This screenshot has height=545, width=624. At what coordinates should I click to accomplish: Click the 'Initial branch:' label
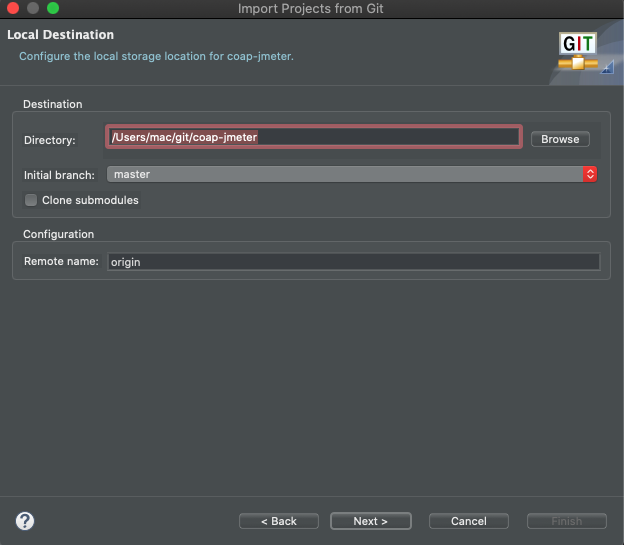59,175
